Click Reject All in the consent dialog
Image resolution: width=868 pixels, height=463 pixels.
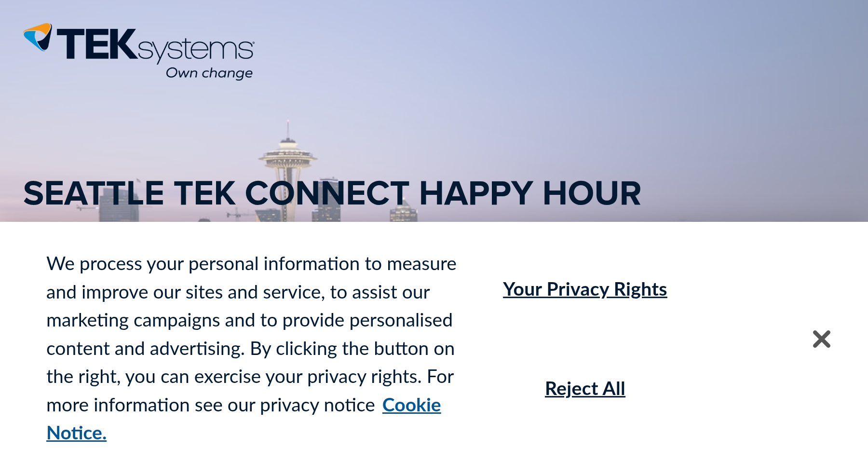pyautogui.click(x=584, y=389)
